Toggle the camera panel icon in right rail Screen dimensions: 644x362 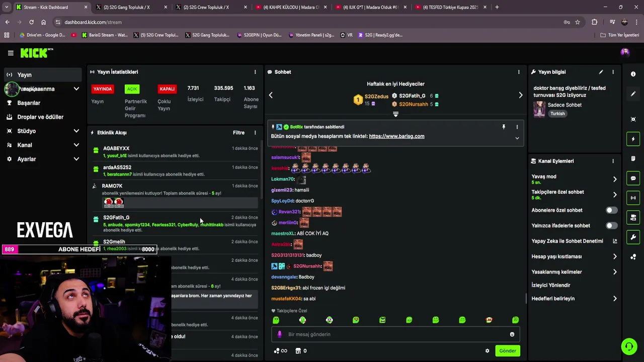point(633,218)
